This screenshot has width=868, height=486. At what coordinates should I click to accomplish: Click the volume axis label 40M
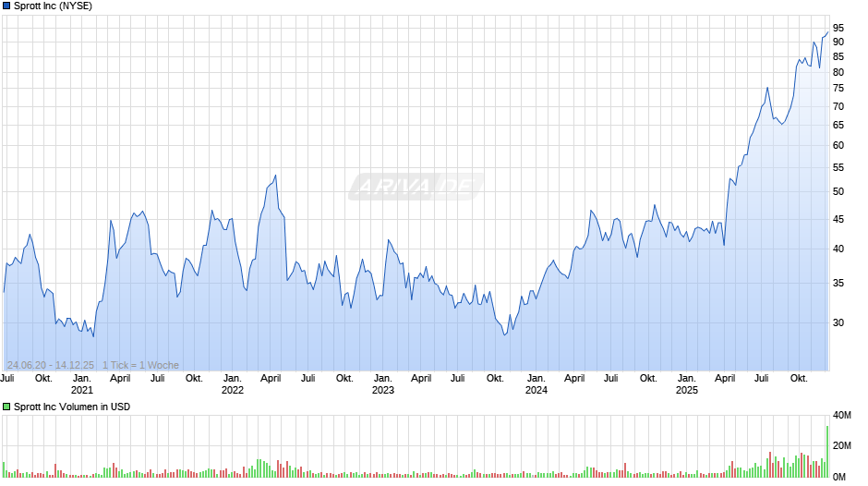point(841,416)
